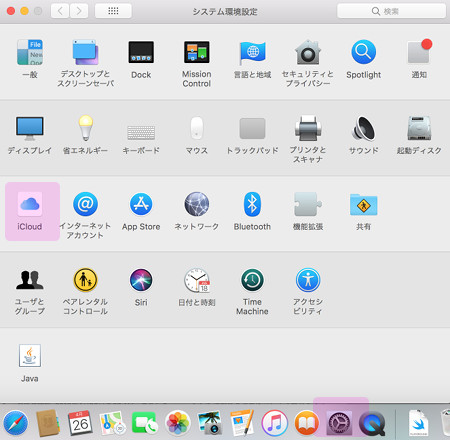
Task: Open App Store preferences pane
Action: 141,204
